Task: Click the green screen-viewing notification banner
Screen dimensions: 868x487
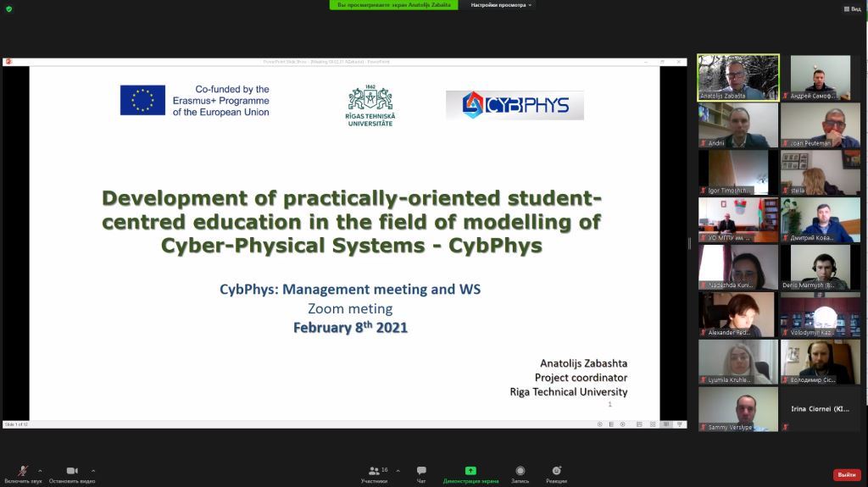Action: (x=393, y=5)
